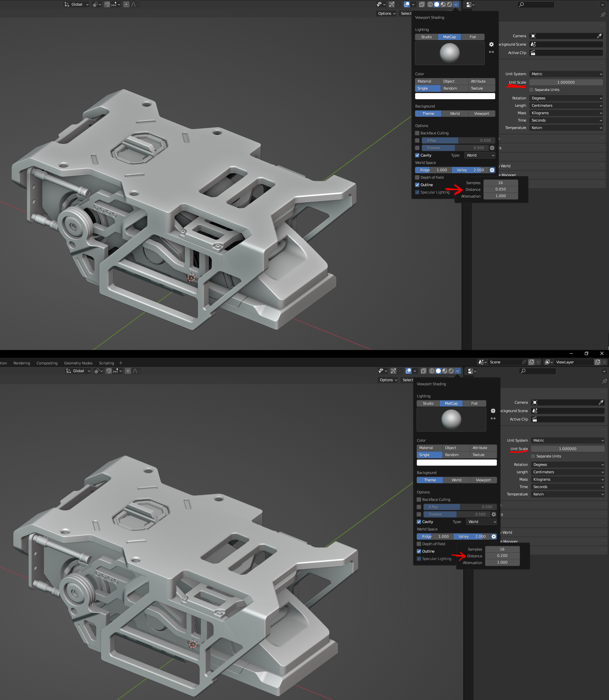Flip the MatCap with arrows icon in lower screenshot
This screenshot has height=700, width=609.
point(493,418)
